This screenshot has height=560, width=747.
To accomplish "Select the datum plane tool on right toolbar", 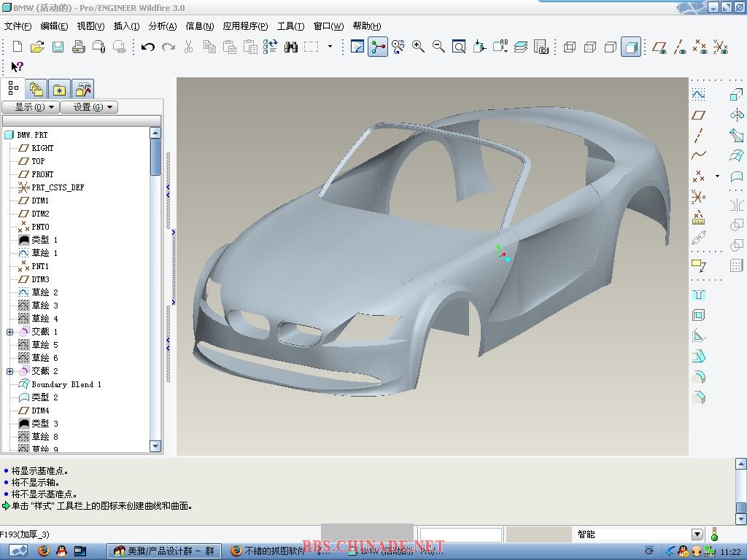I will point(698,114).
